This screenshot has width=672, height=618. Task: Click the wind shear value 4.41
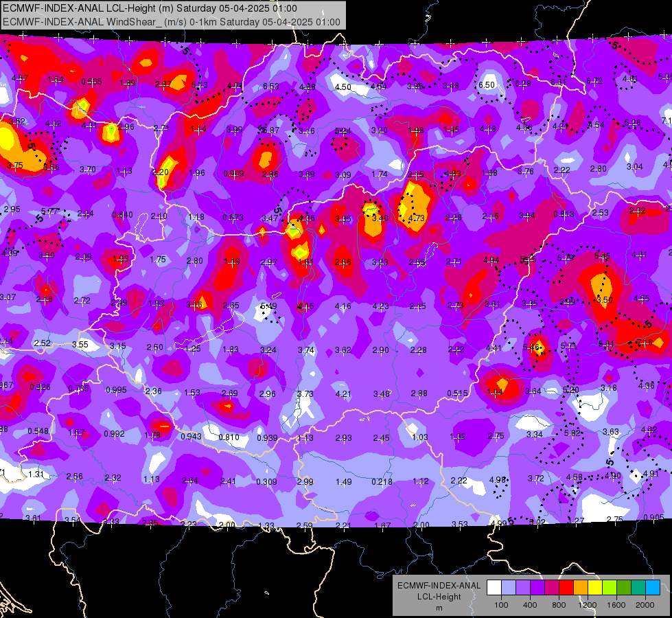coord(494,348)
